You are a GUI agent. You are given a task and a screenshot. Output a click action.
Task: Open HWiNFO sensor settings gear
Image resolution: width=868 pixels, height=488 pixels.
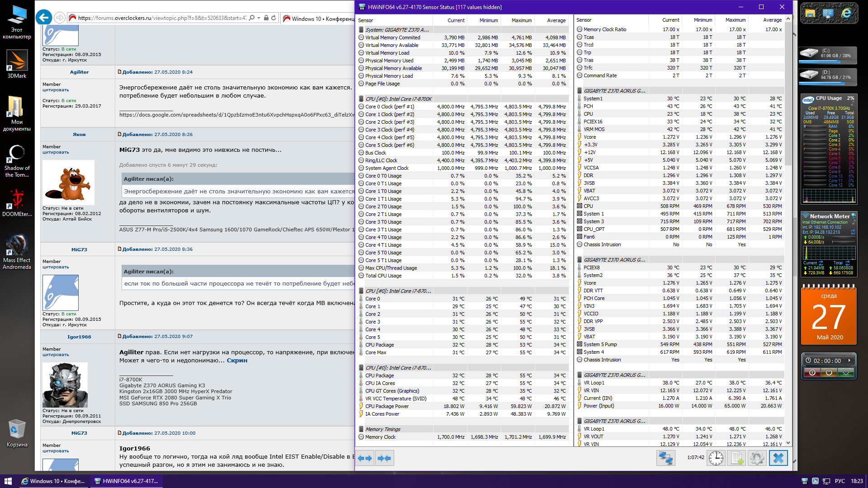(x=757, y=458)
